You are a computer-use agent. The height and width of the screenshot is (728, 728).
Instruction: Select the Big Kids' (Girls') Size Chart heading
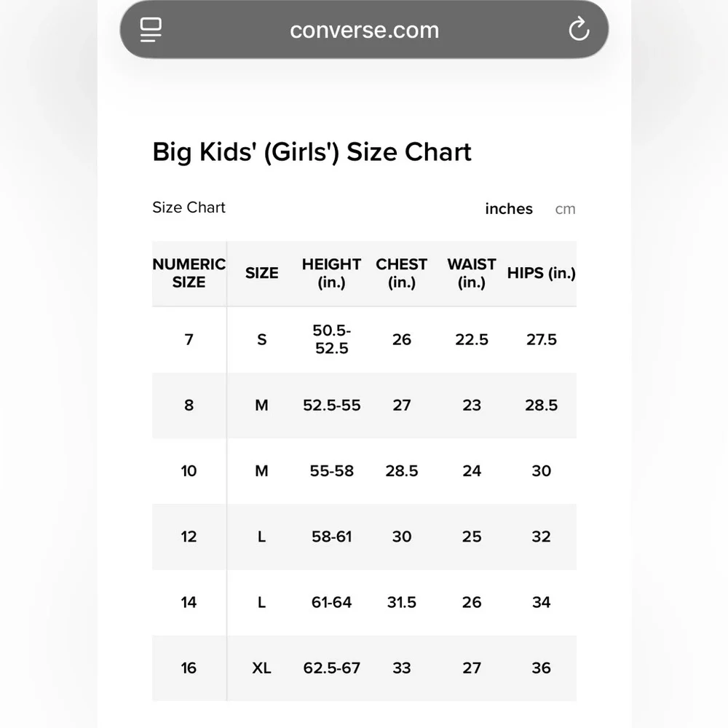312,152
